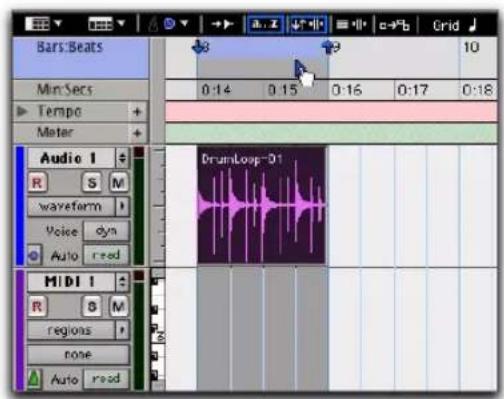504x399 pixels.
Task: Click the blue clock sample-based display icon
Action: [170, 24]
